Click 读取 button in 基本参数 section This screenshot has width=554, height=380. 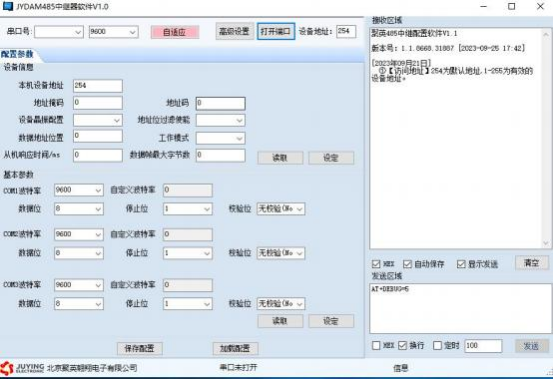coord(280,321)
